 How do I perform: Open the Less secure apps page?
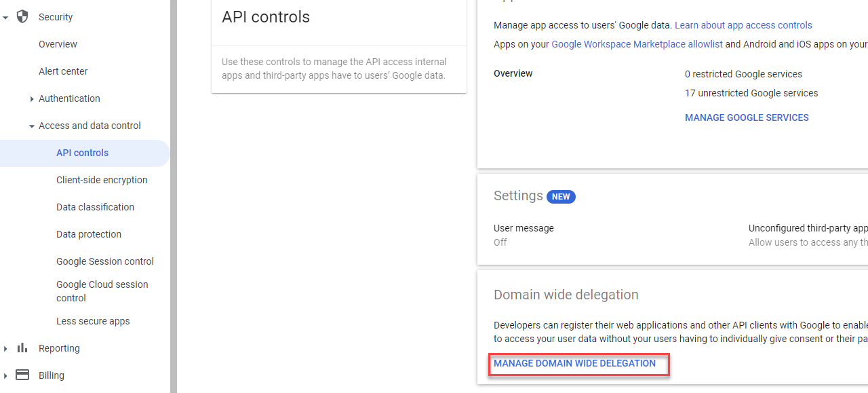(x=93, y=321)
